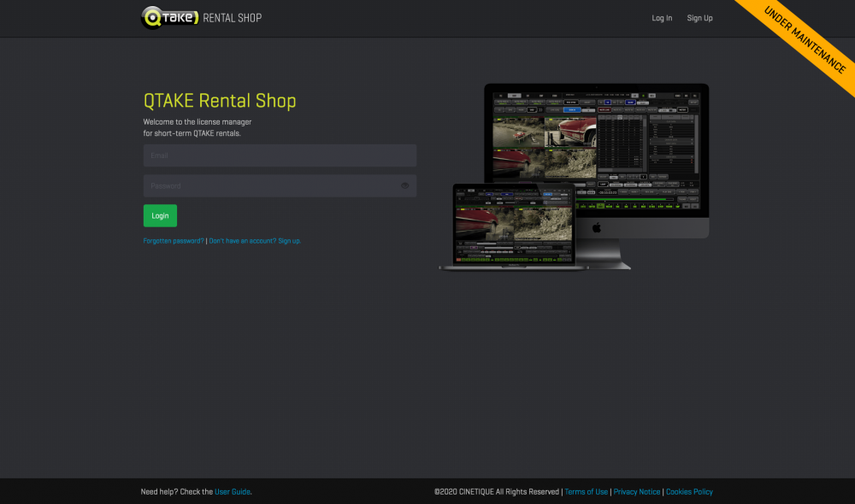855x504 pixels.
Task: Open the Forgotten password? link
Action: (x=174, y=241)
